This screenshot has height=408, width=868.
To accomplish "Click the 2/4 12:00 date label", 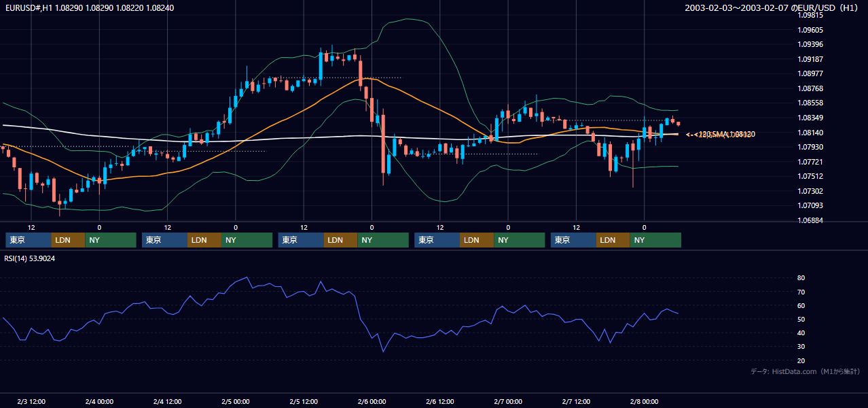I will pos(167,401).
